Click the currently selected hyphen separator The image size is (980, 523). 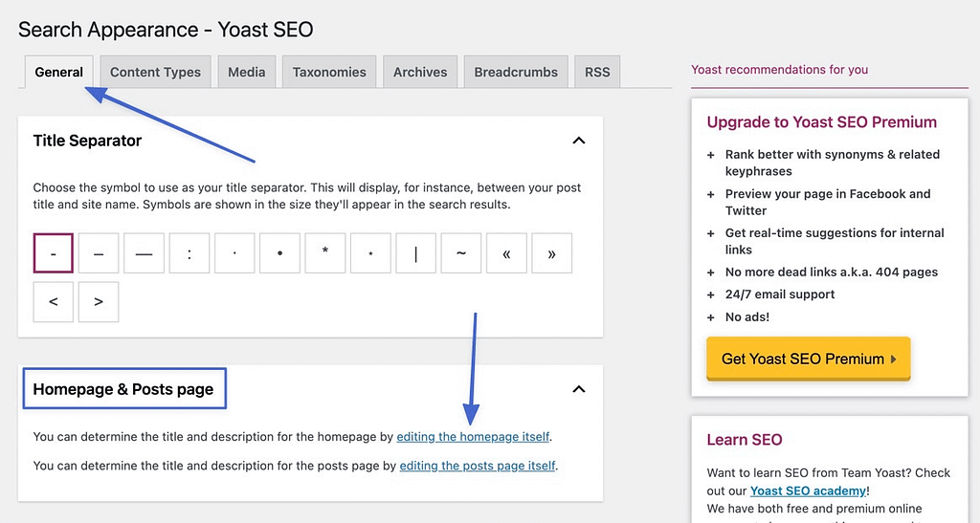coord(54,253)
